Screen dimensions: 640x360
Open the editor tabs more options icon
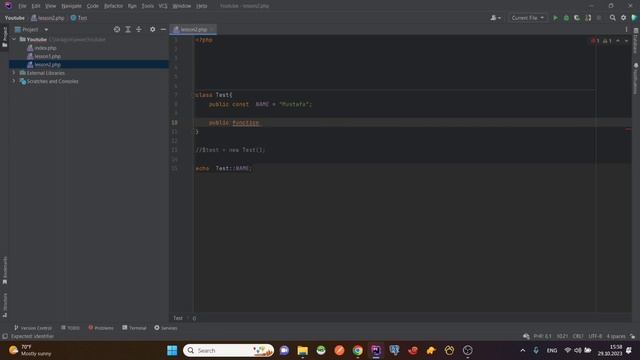[x=627, y=29]
